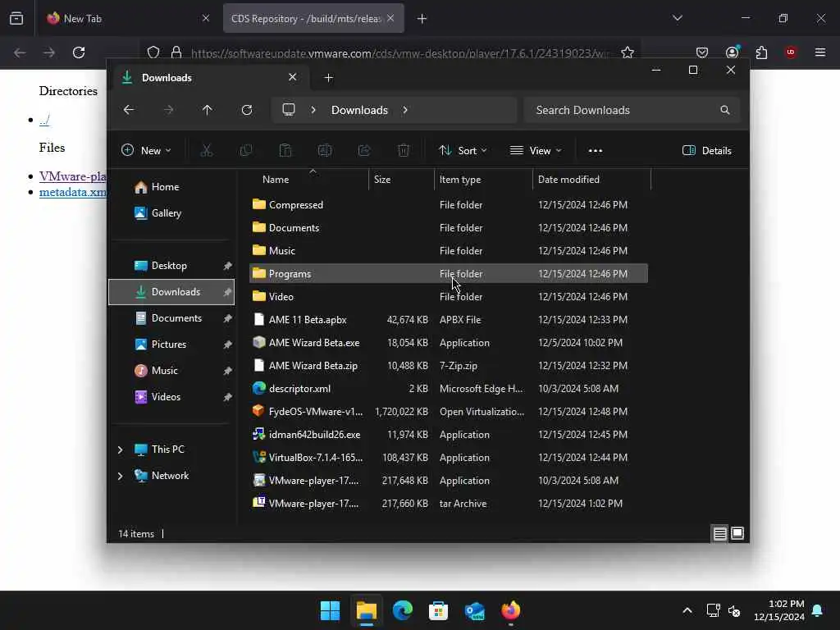840x630 pixels.
Task: Expand This PC in navigation pane
Action: 120,450
